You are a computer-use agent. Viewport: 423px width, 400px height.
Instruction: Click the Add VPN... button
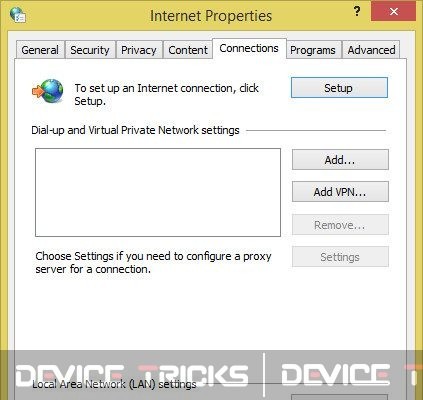tap(340, 192)
